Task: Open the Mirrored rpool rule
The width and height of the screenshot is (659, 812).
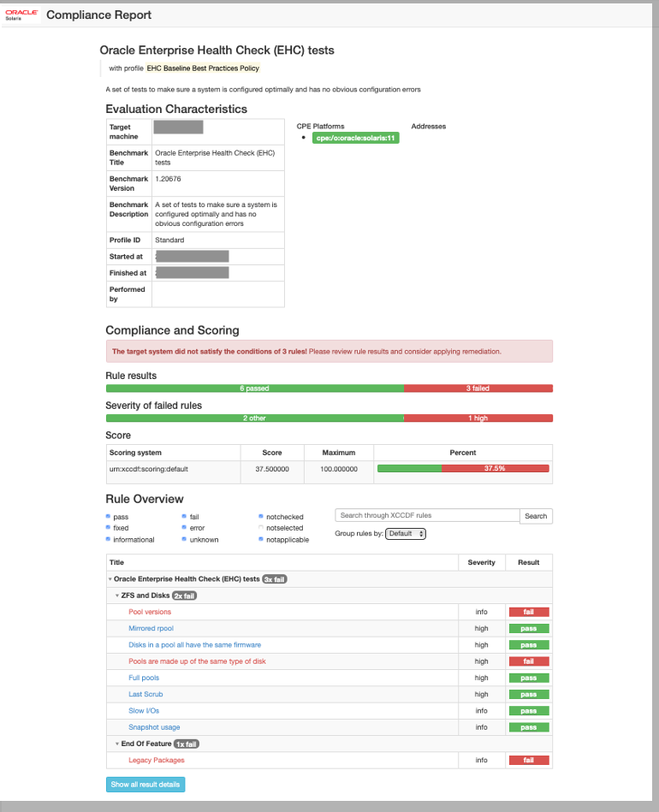Action: [x=151, y=628]
